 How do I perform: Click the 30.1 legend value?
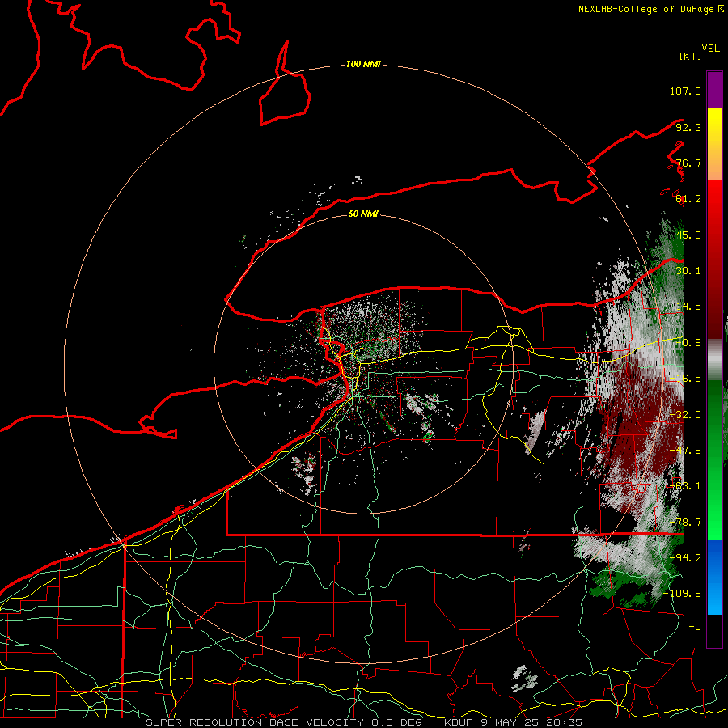click(x=688, y=271)
